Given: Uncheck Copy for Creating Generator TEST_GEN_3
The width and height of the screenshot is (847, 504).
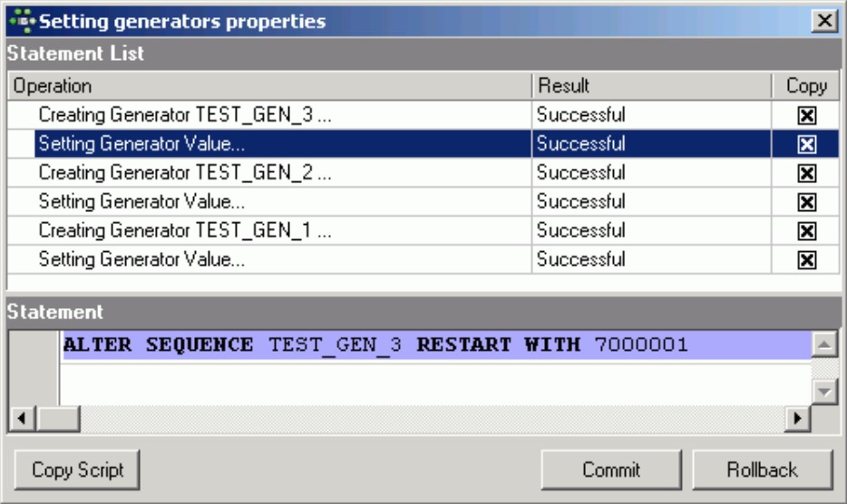Looking at the screenshot, I should [x=806, y=115].
